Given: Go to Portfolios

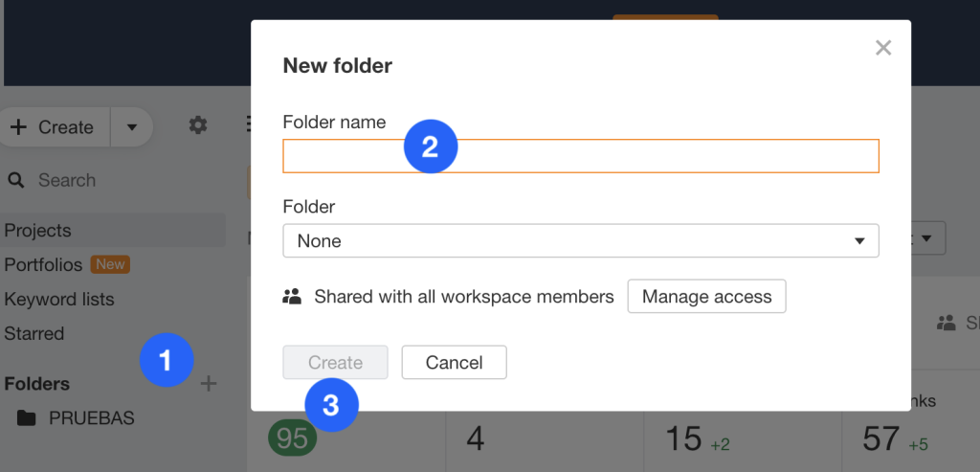Looking at the screenshot, I should point(43,264).
